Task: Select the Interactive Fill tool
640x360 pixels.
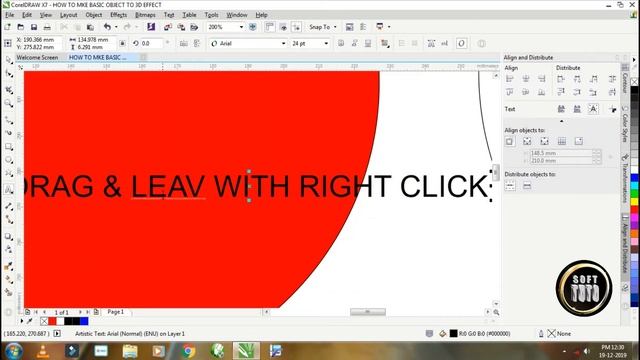Action: click(9, 280)
